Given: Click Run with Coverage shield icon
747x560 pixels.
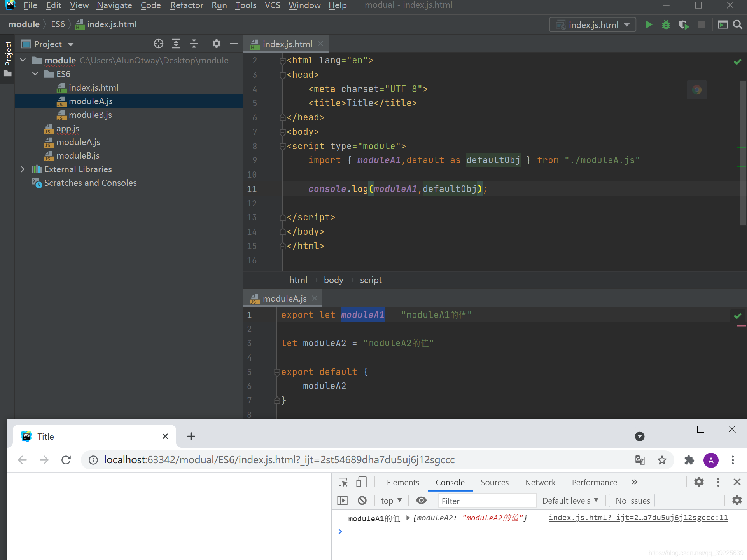Looking at the screenshot, I should click(684, 25).
